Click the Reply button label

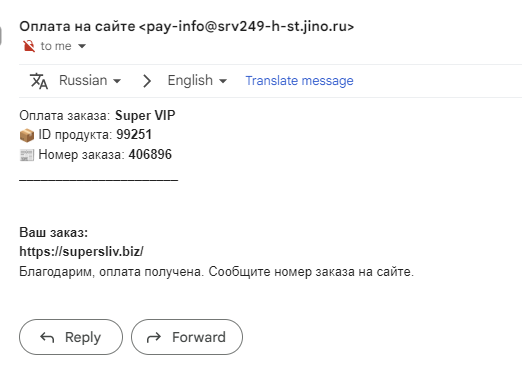[x=83, y=337]
